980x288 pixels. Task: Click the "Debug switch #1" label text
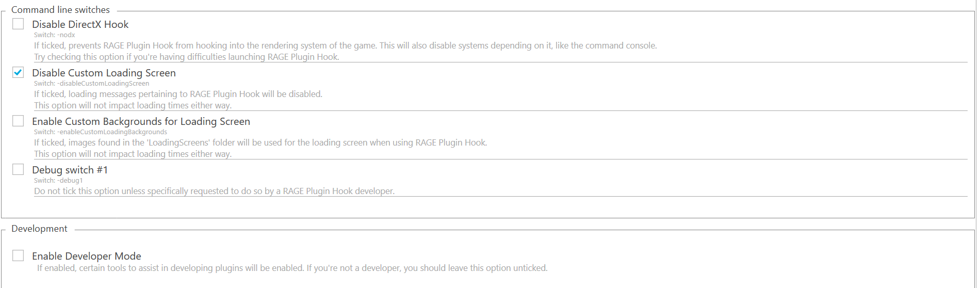tap(70, 170)
